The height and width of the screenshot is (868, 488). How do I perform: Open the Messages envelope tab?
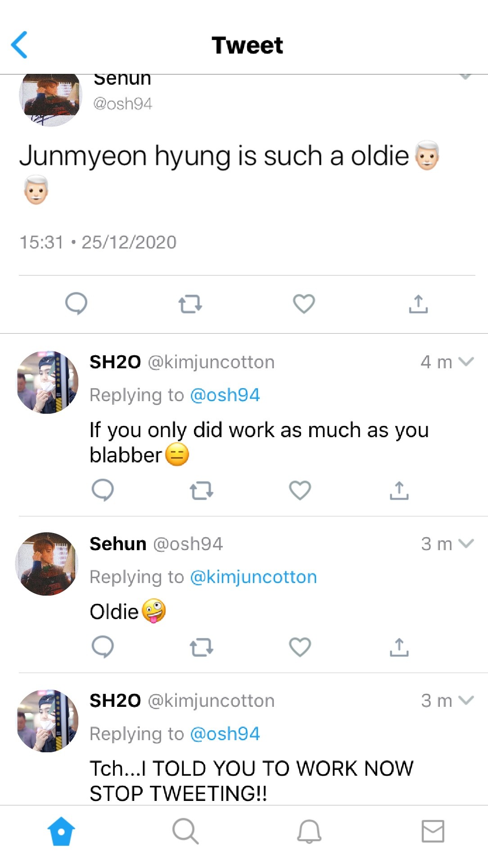tap(433, 831)
